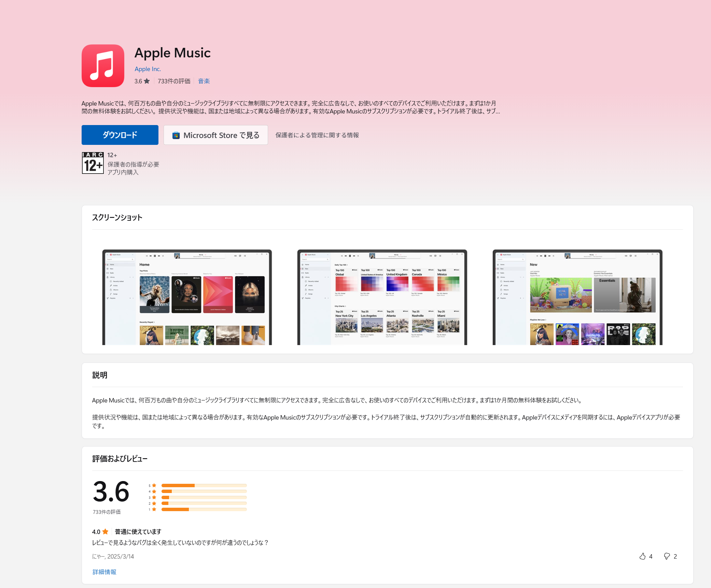711x588 pixels.
Task: Click the スクリーンショット section heading
Action: coord(117,218)
